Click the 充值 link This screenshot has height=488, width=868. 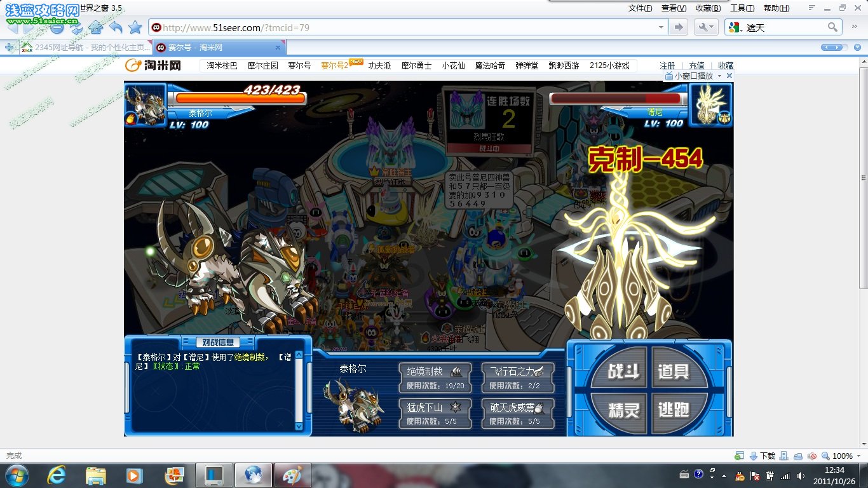click(x=696, y=65)
